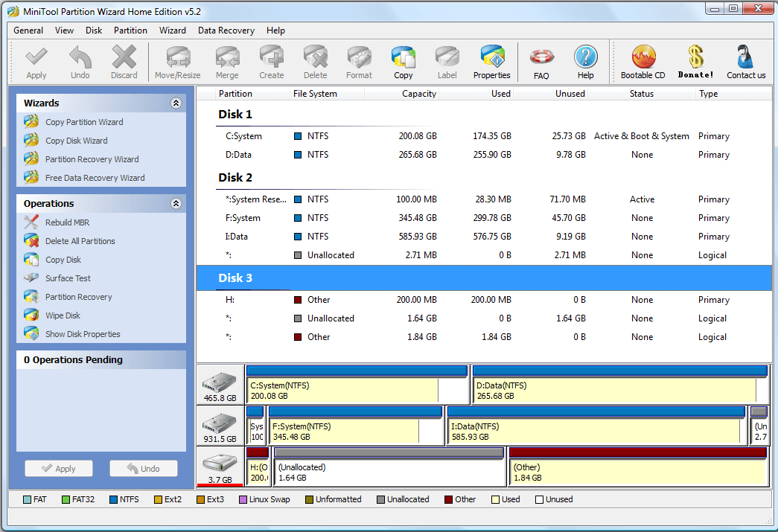Select the 465.8 GB disk icon
This screenshot has height=532, width=778.
(220, 385)
